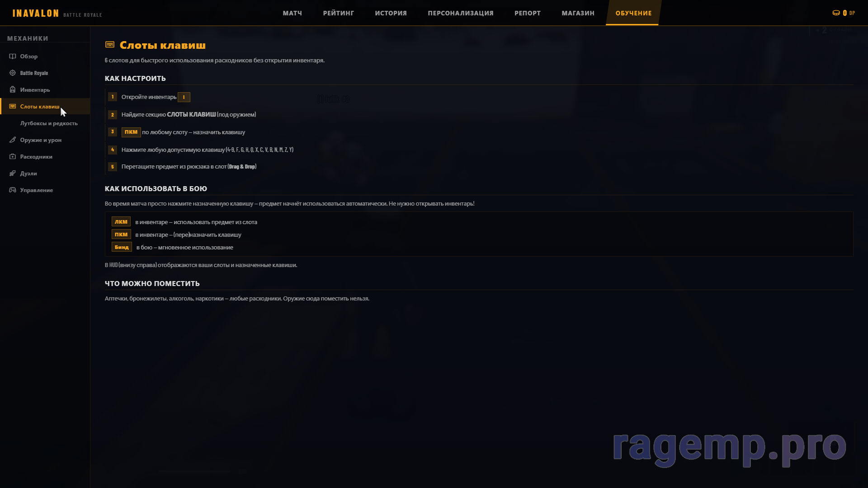Image resolution: width=868 pixels, height=488 pixels.
Task: Go to the ИСТОРИЯ tab
Action: tap(391, 13)
